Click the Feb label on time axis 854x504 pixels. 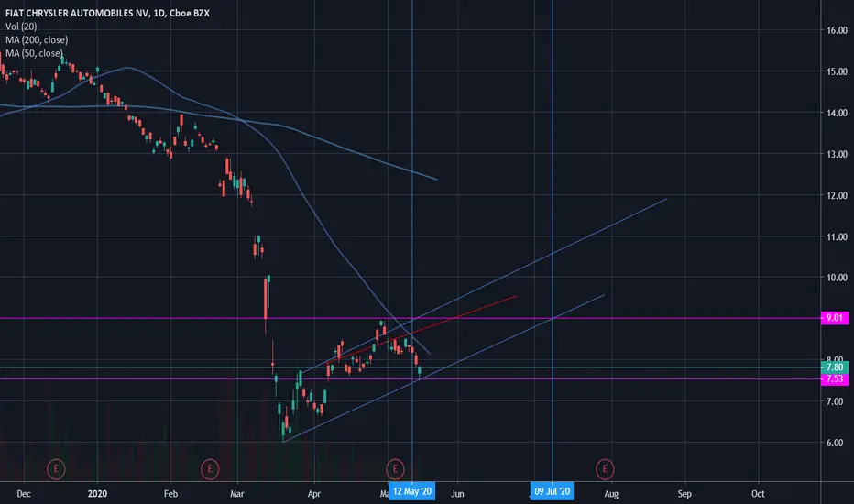pyautogui.click(x=171, y=494)
